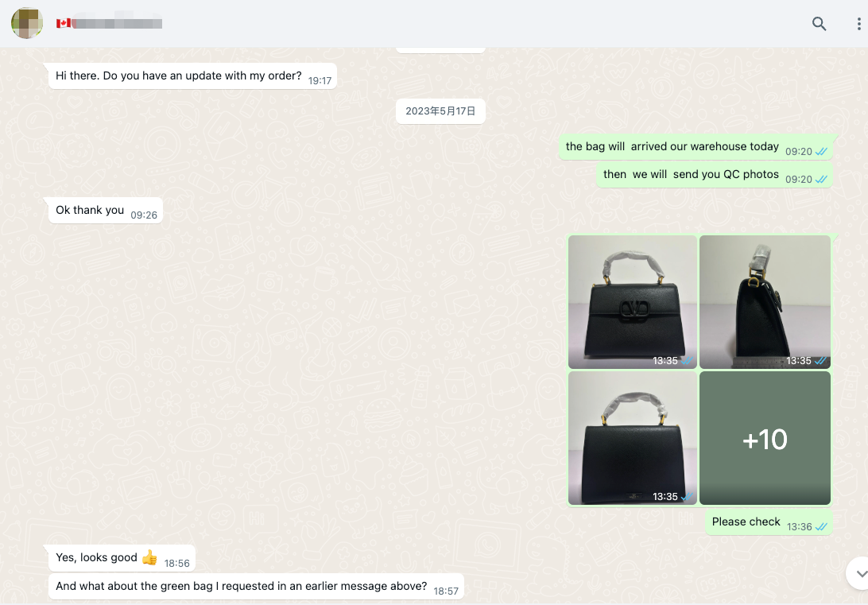
Task: Select message about the green bag request
Action: click(x=256, y=587)
